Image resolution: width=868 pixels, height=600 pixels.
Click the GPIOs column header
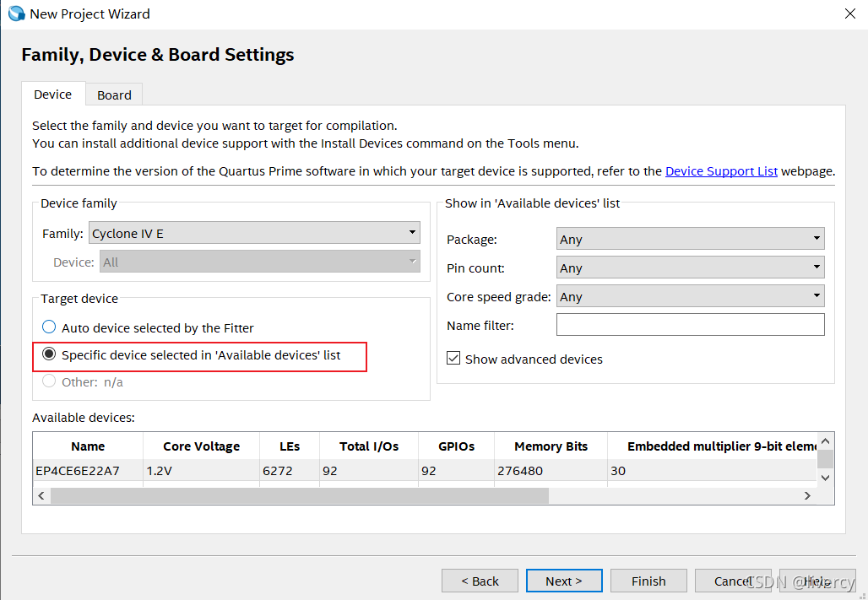(x=456, y=446)
